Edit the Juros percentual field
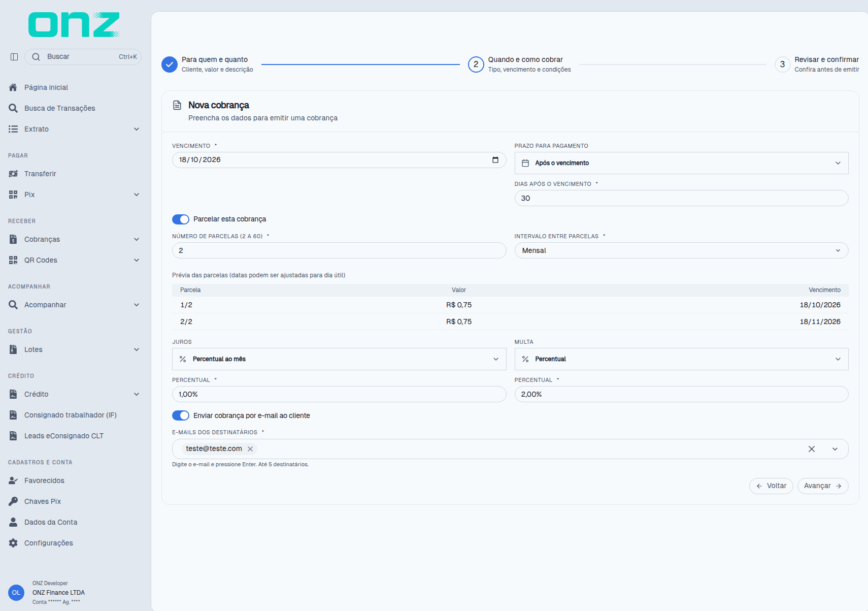868x611 pixels. click(x=339, y=394)
